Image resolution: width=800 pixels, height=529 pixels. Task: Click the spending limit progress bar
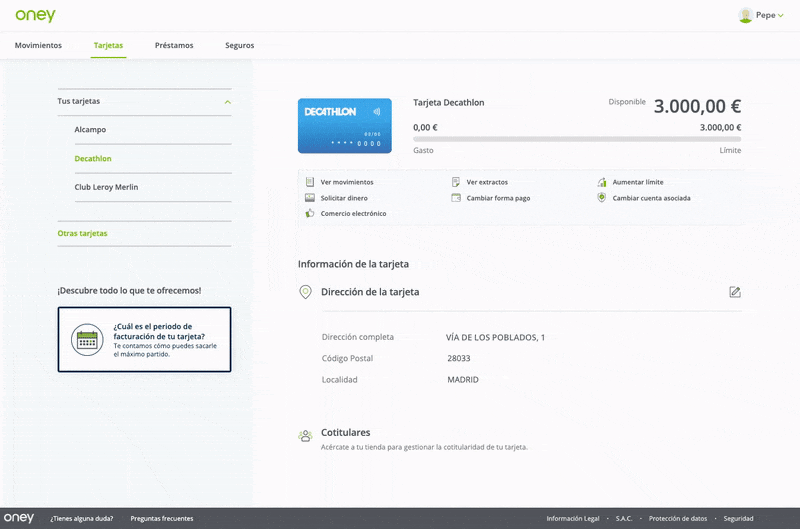pyautogui.click(x=577, y=139)
